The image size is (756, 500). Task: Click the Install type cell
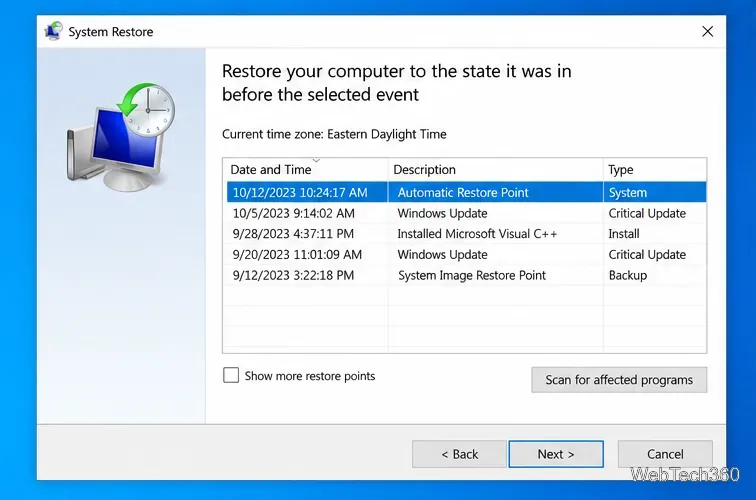624,234
